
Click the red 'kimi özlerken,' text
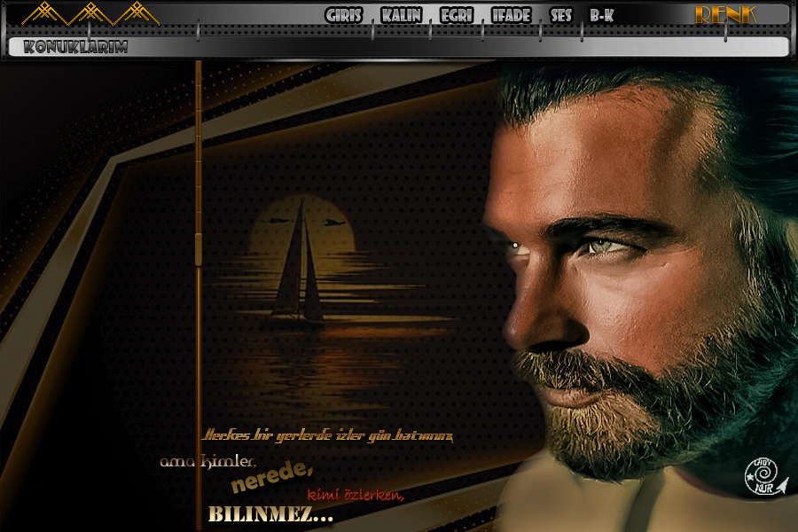coord(356,495)
